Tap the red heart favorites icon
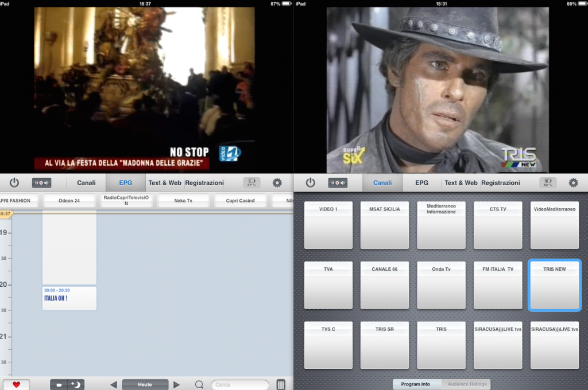588x390 pixels. (x=16, y=384)
